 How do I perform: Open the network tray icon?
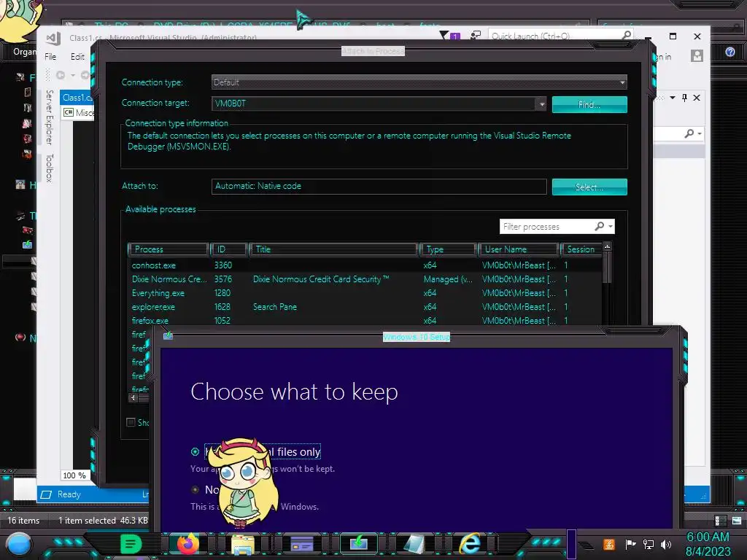(648, 544)
